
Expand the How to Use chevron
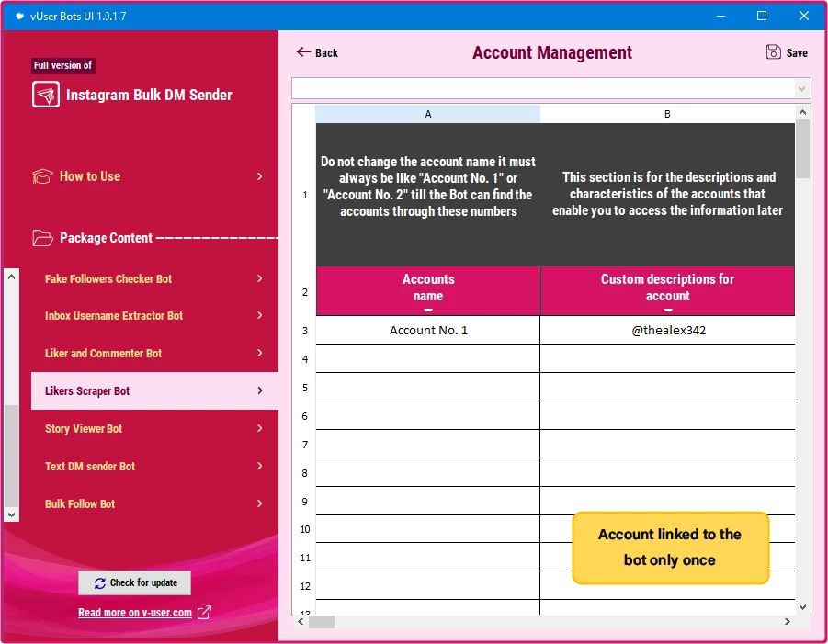(260, 176)
